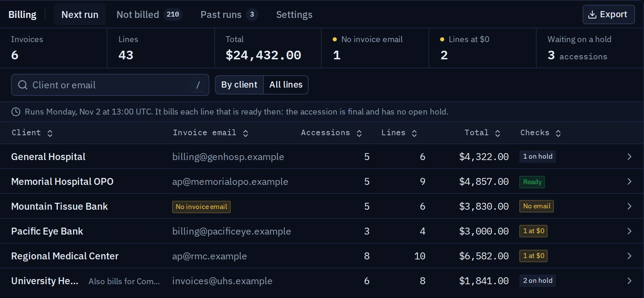Select billing@genhosp.example email

(228, 157)
